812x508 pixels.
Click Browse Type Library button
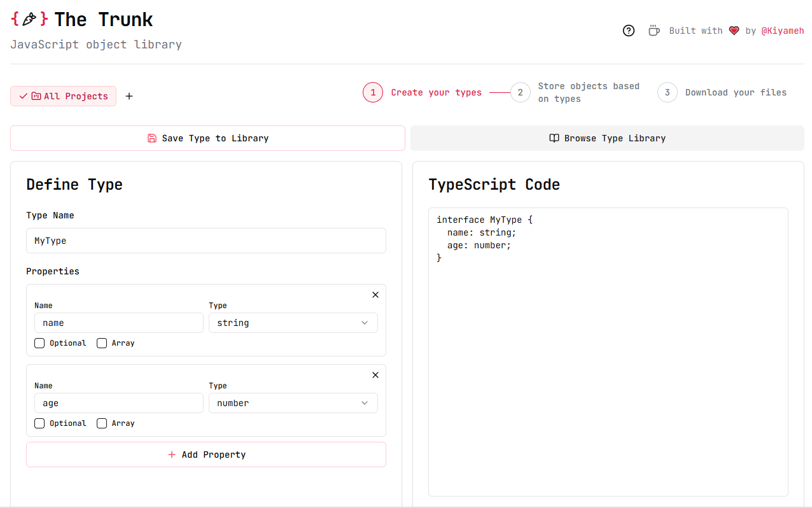(607, 138)
